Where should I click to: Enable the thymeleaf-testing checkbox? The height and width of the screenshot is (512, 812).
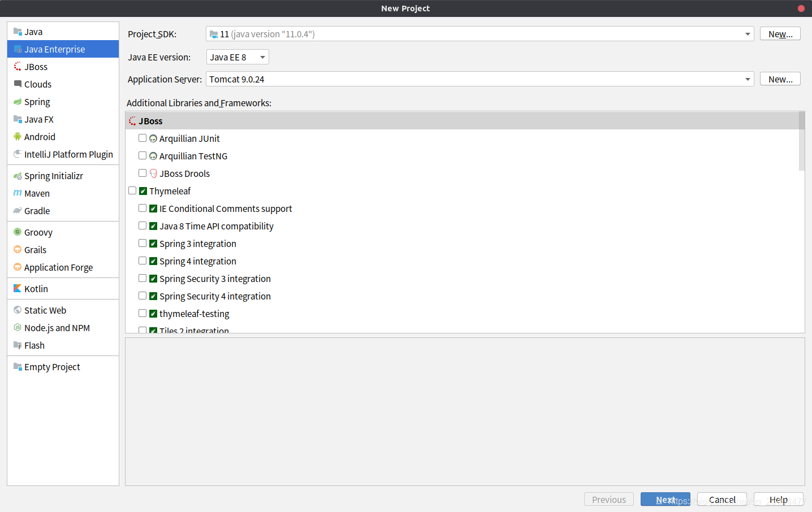click(x=142, y=313)
